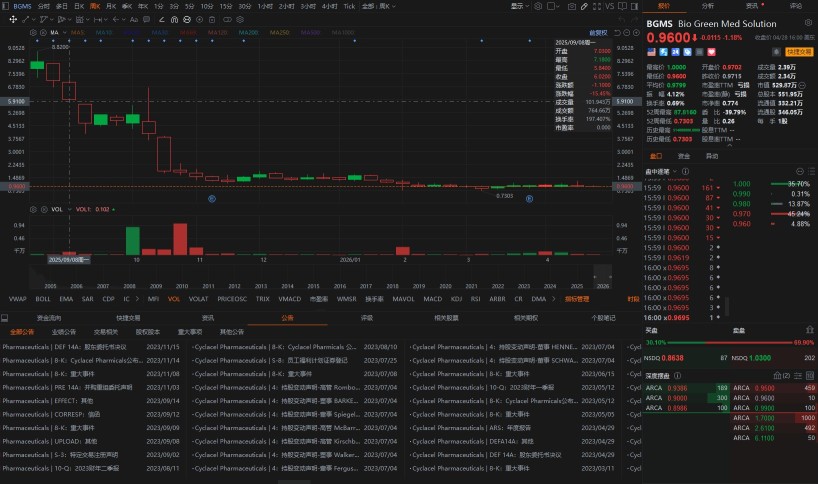Close the MA indicator with its X icon

point(43,32)
